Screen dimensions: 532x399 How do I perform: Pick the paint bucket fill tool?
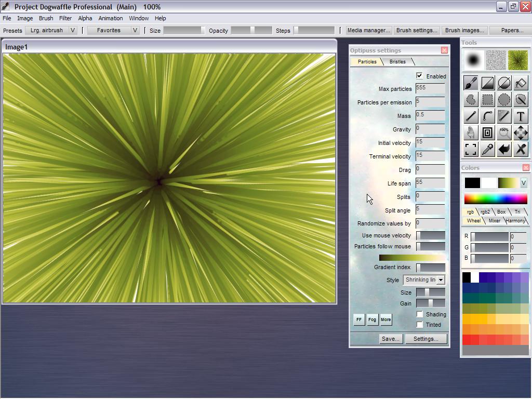(x=521, y=83)
